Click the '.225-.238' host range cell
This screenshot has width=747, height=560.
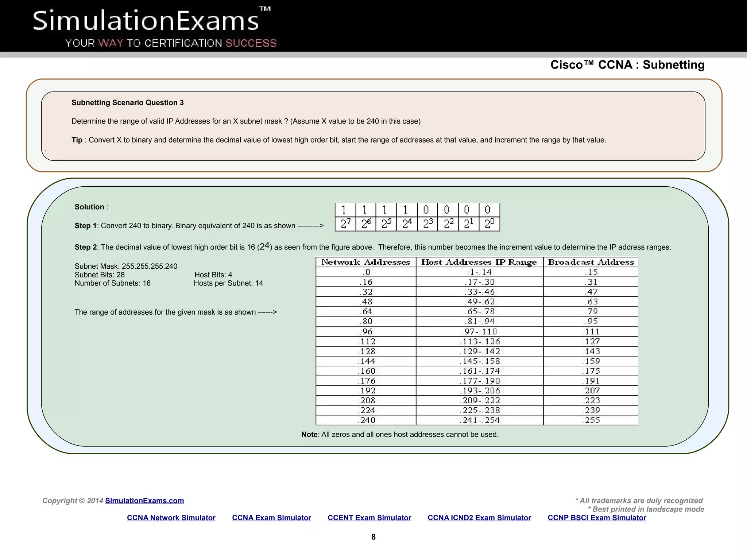(x=479, y=410)
